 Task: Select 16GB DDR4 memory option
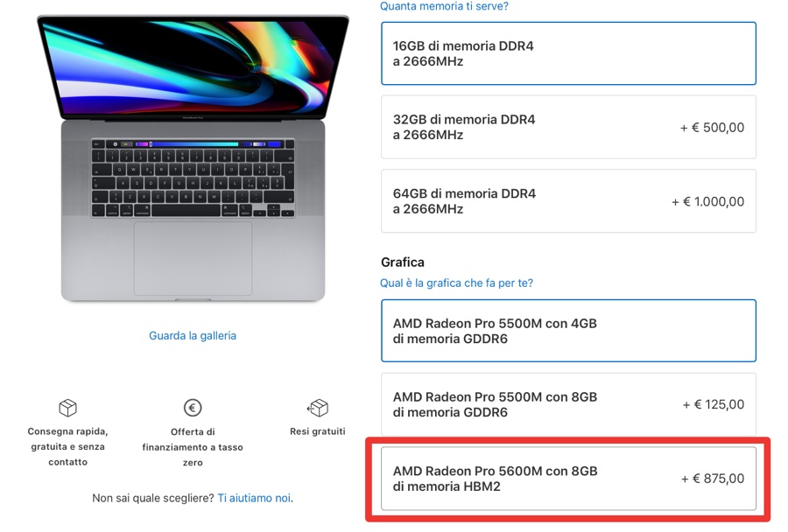(568, 53)
